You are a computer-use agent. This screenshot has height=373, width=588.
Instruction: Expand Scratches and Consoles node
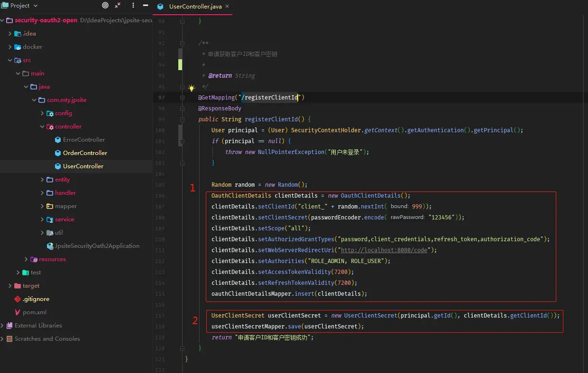coord(2,339)
